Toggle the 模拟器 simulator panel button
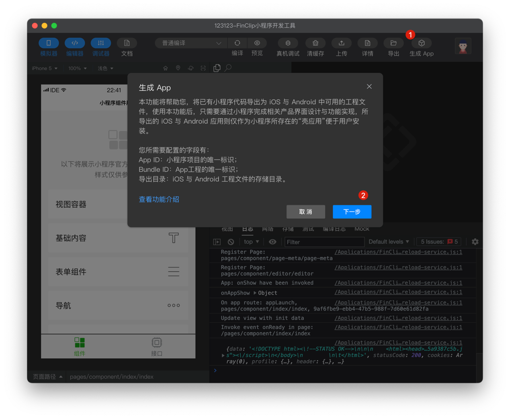This screenshot has width=512, height=420. tap(49, 43)
